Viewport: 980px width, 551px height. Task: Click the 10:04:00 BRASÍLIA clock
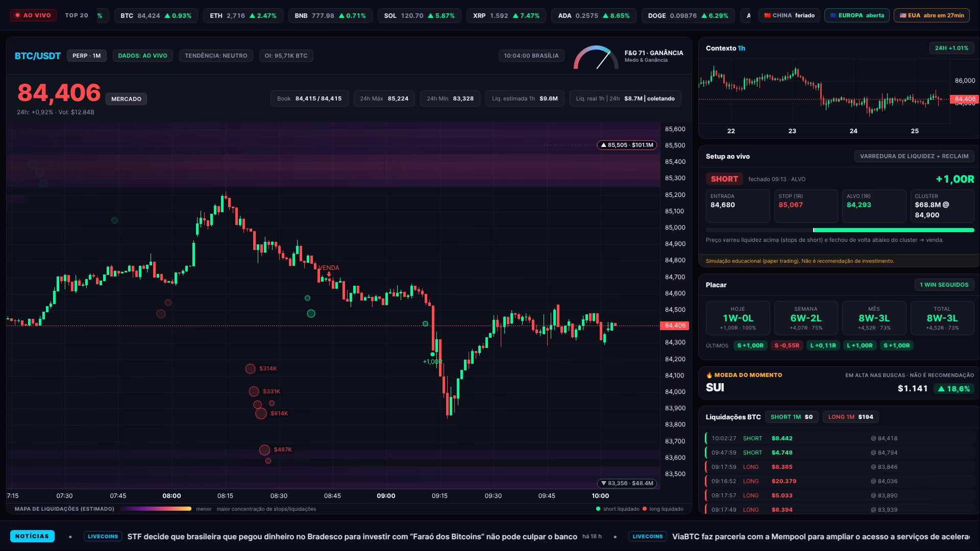click(531, 56)
